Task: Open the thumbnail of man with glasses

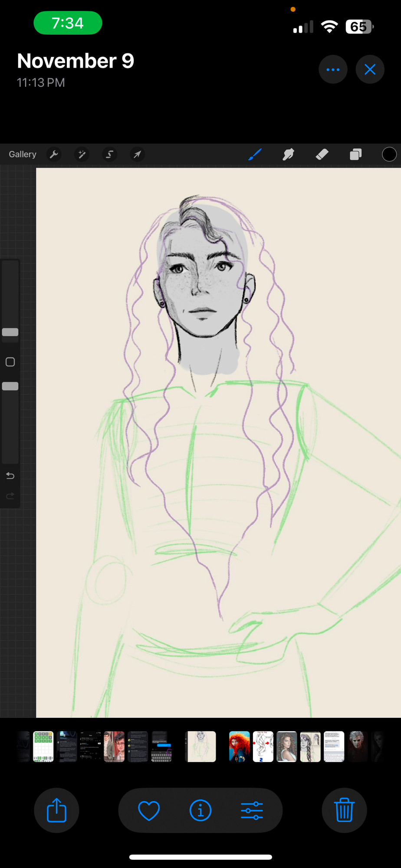Action: [114, 746]
